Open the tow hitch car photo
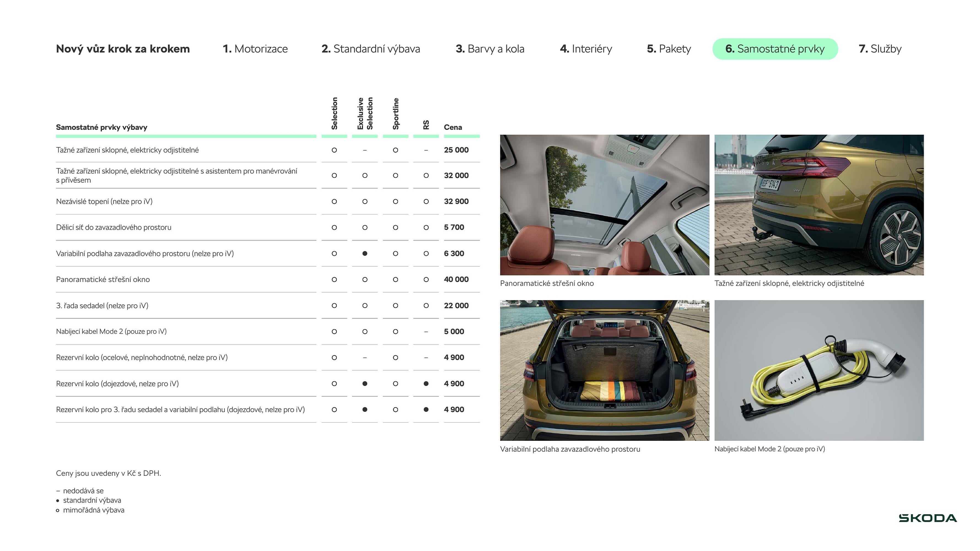Image resolution: width=980 pixels, height=551 pixels. click(819, 205)
